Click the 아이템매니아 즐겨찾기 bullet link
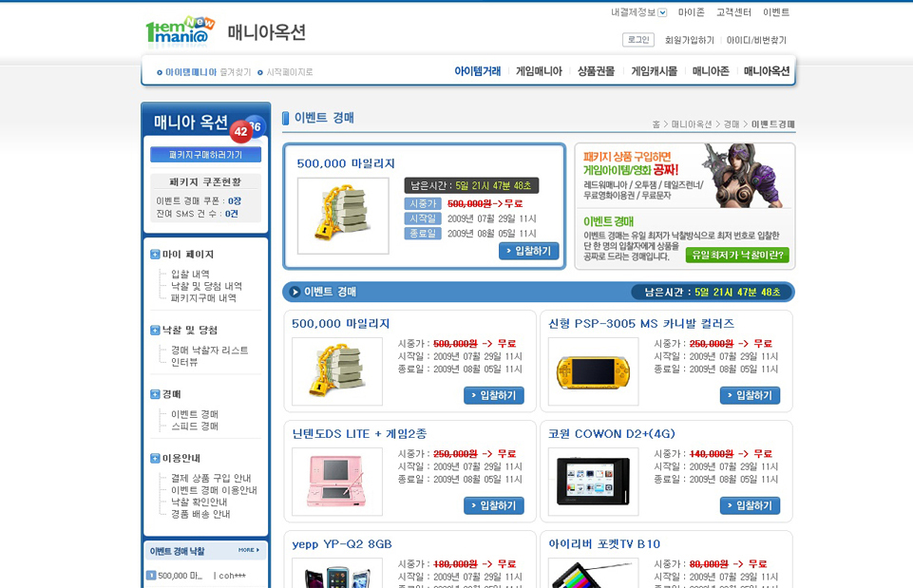 click(203, 72)
